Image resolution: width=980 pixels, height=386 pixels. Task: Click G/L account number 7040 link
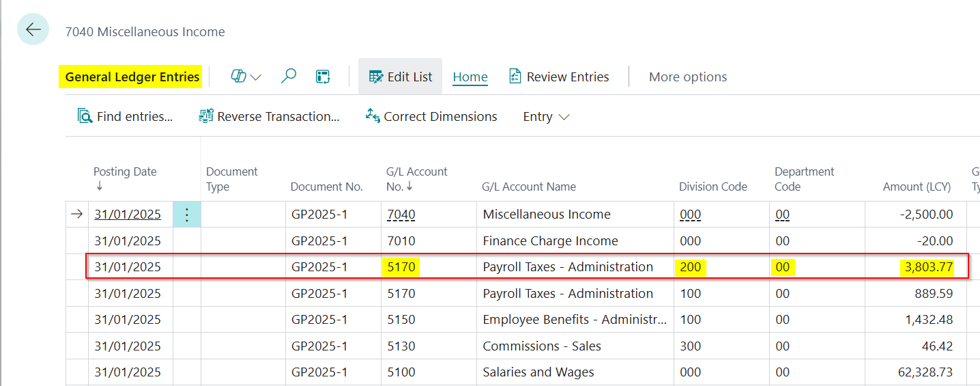click(x=401, y=215)
